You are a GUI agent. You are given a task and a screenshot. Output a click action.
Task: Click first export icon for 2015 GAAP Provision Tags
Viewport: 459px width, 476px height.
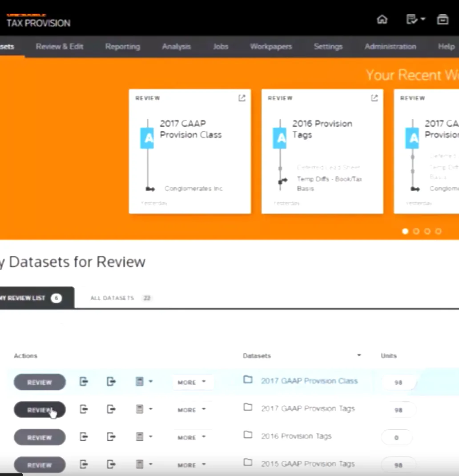pyautogui.click(x=84, y=464)
